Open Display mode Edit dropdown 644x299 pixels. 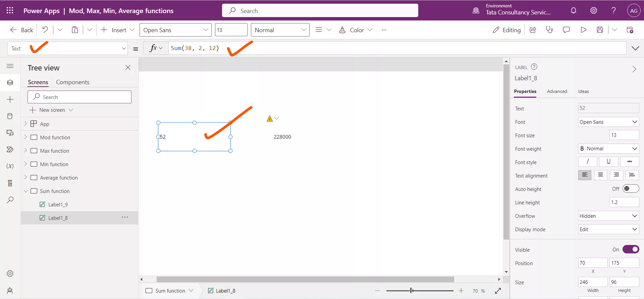click(608, 229)
